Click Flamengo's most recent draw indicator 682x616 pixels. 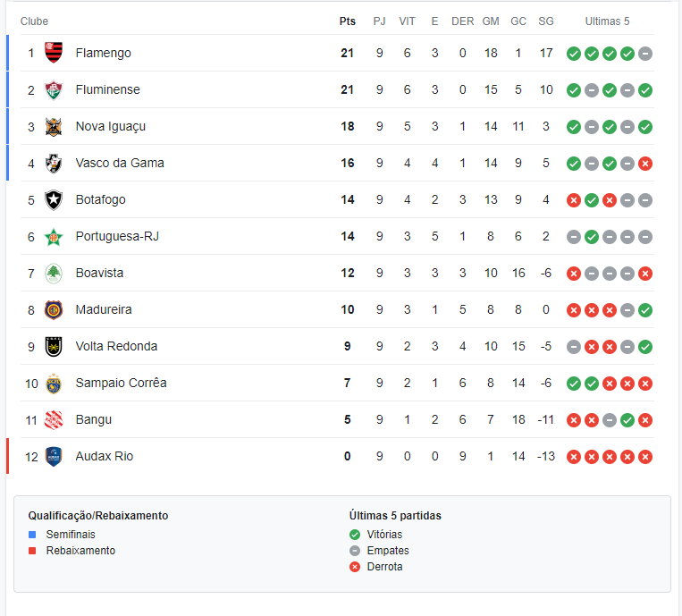[x=645, y=54]
